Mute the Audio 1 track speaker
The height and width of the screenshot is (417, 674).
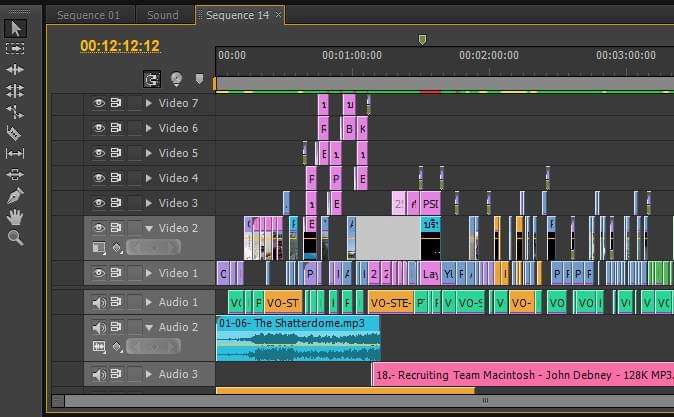click(x=99, y=303)
